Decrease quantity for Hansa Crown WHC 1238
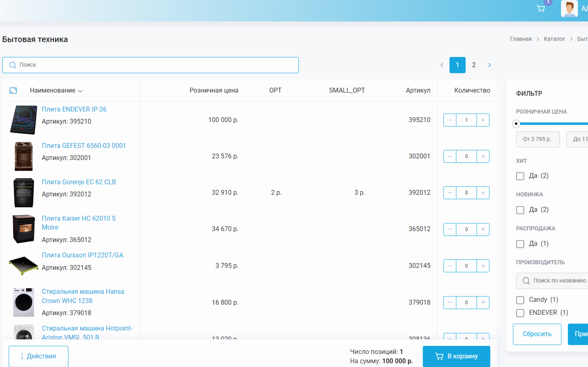Image resolution: width=588 pixels, height=367 pixels. [x=450, y=302]
